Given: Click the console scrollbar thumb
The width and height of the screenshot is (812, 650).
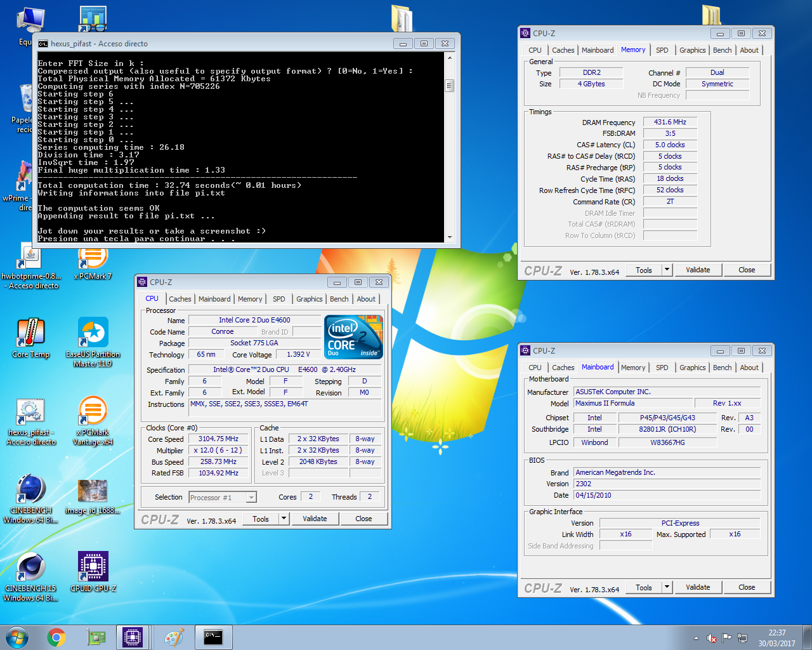Looking at the screenshot, I should (x=450, y=86).
